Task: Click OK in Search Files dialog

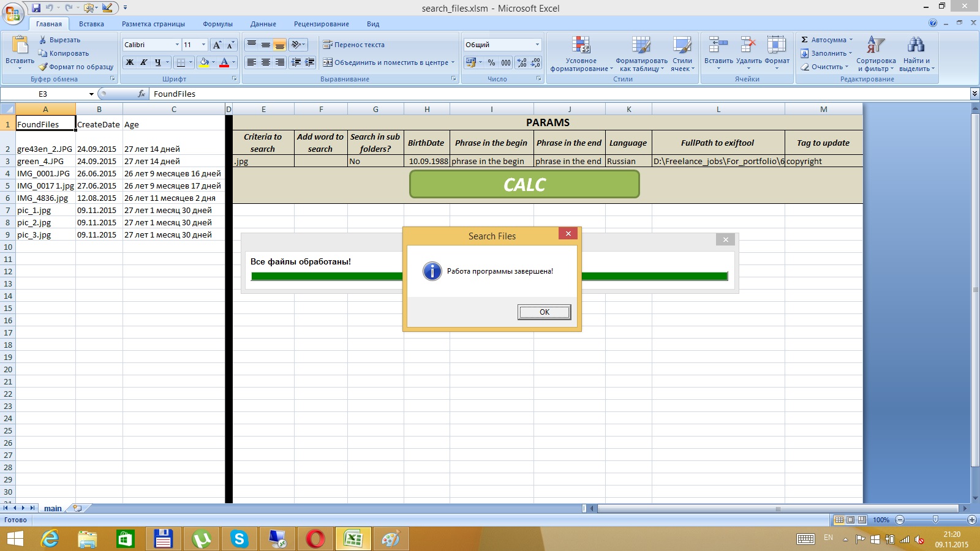Action: click(544, 312)
